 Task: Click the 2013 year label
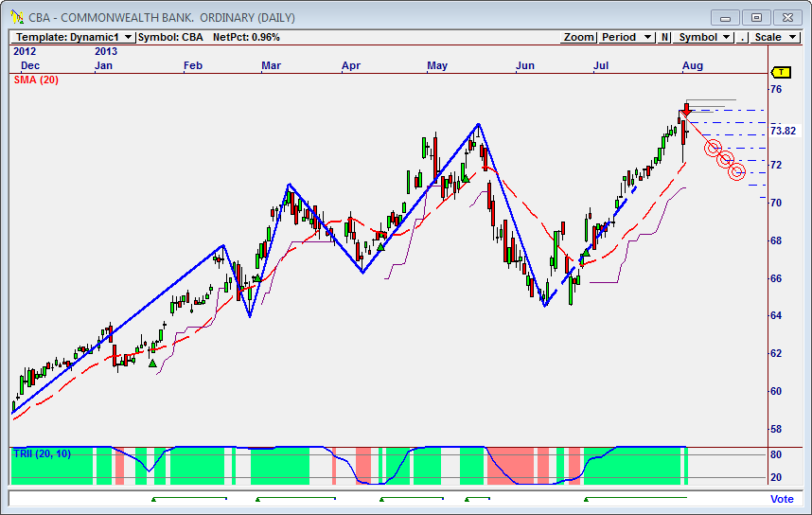coord(106,51)
